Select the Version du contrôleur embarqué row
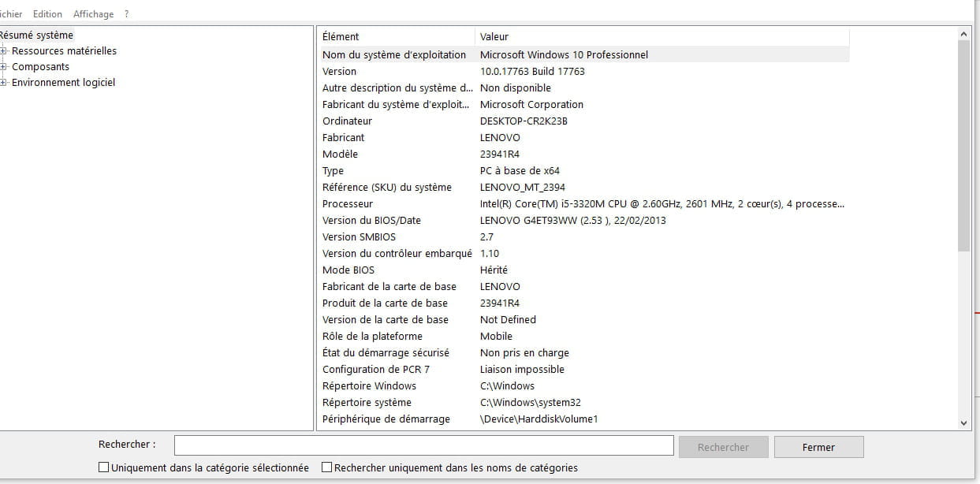 click(583, 253)
